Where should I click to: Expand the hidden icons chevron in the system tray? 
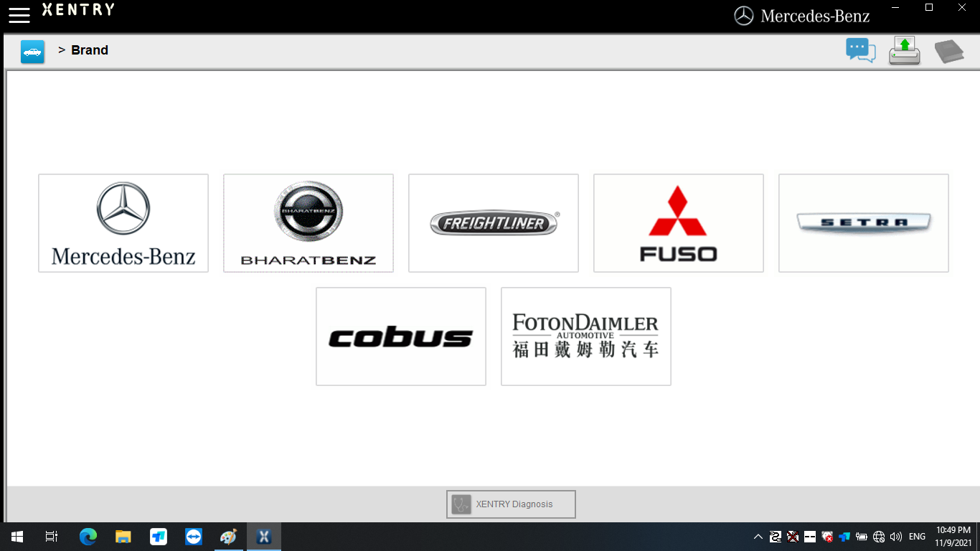(758, 536)
